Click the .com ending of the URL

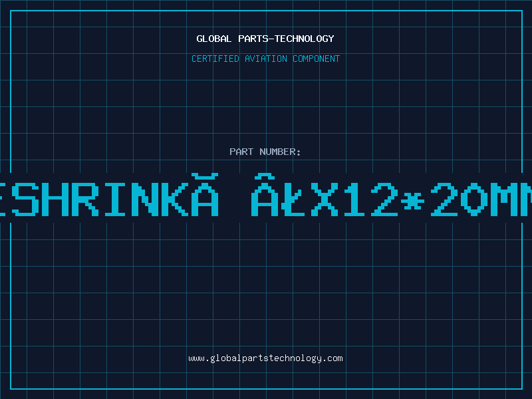click(332, 358)
